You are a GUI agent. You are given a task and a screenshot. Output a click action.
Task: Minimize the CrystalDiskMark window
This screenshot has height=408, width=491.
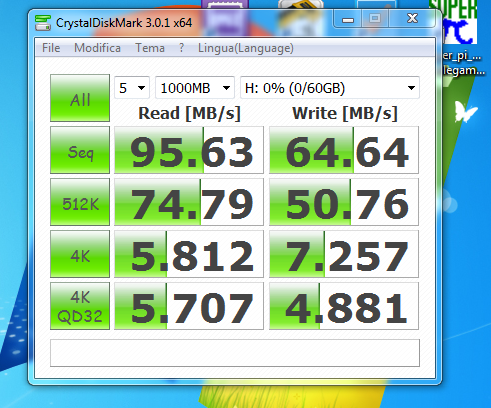click(348, 19)
